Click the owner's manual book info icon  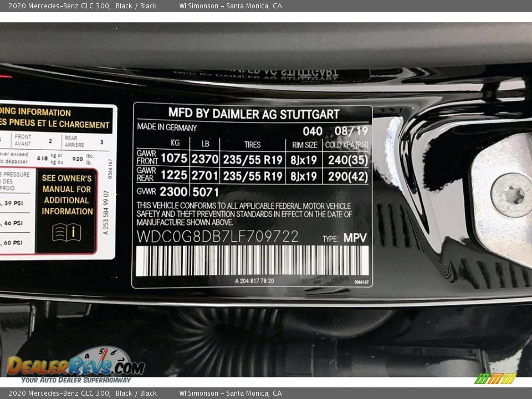pyautogui.click(x=66, y=233)
